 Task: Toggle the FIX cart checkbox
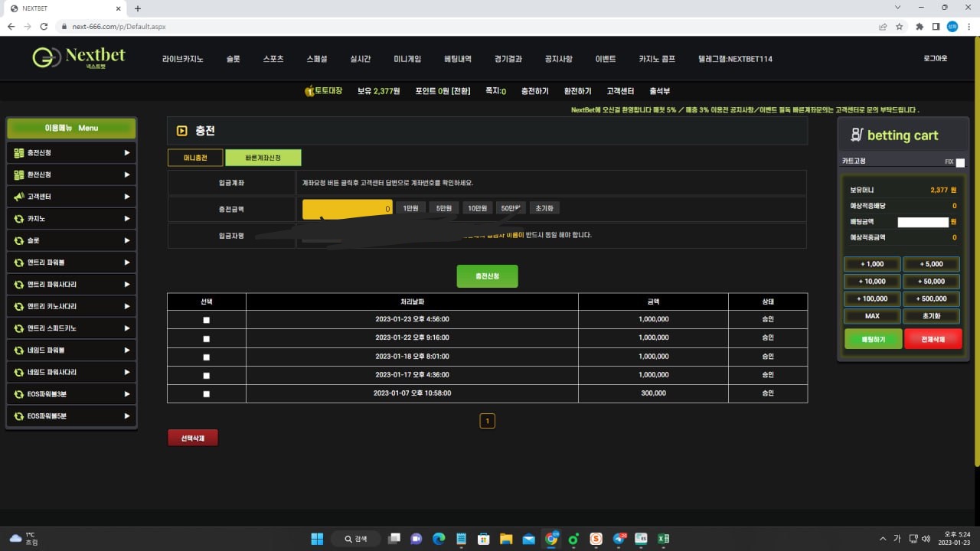tap(960, 162)
